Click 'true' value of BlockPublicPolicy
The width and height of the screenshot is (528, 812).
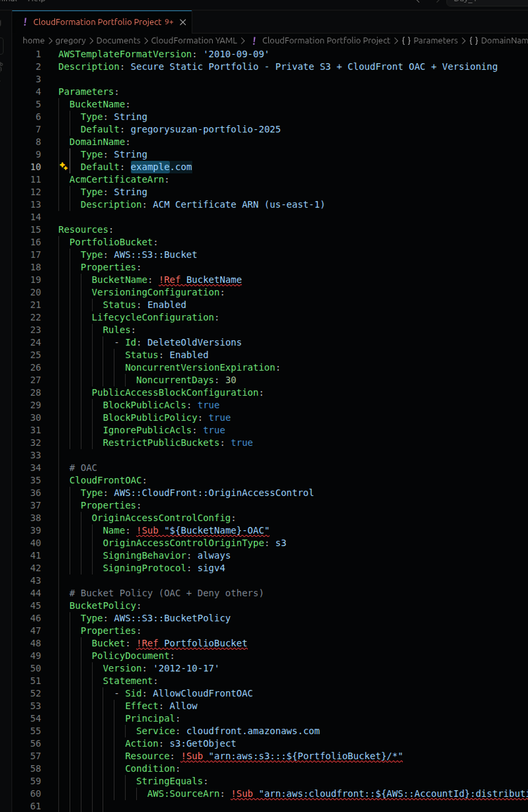click(x=220, y=418)
